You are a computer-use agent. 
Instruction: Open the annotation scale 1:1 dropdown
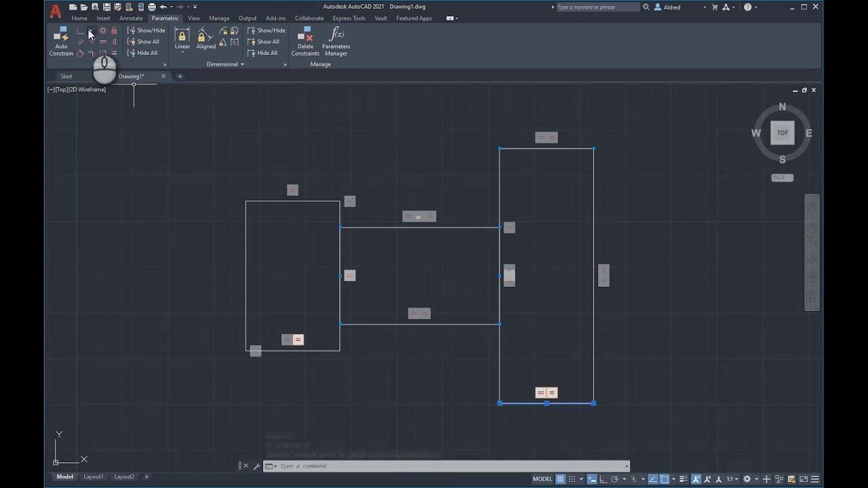(x=733, y=479)
